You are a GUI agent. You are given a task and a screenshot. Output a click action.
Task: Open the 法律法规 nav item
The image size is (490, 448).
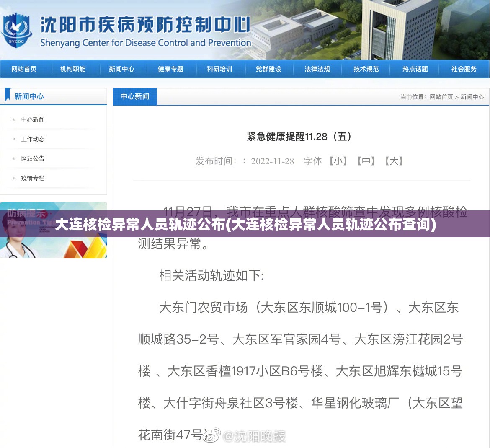point(317,69)
